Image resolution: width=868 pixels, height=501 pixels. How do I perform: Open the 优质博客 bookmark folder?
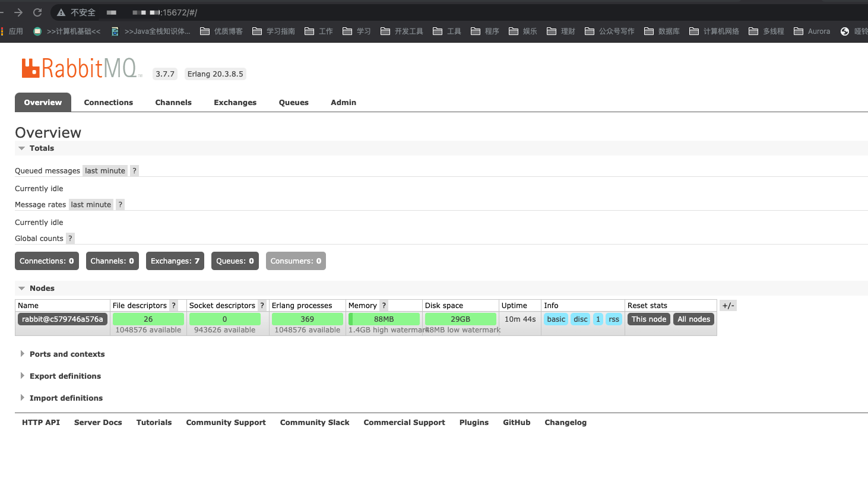click(221, 31)
